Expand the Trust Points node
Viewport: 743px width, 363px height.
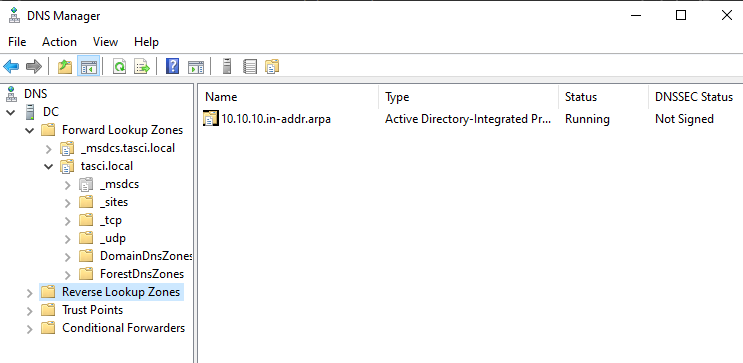[30, 311]
